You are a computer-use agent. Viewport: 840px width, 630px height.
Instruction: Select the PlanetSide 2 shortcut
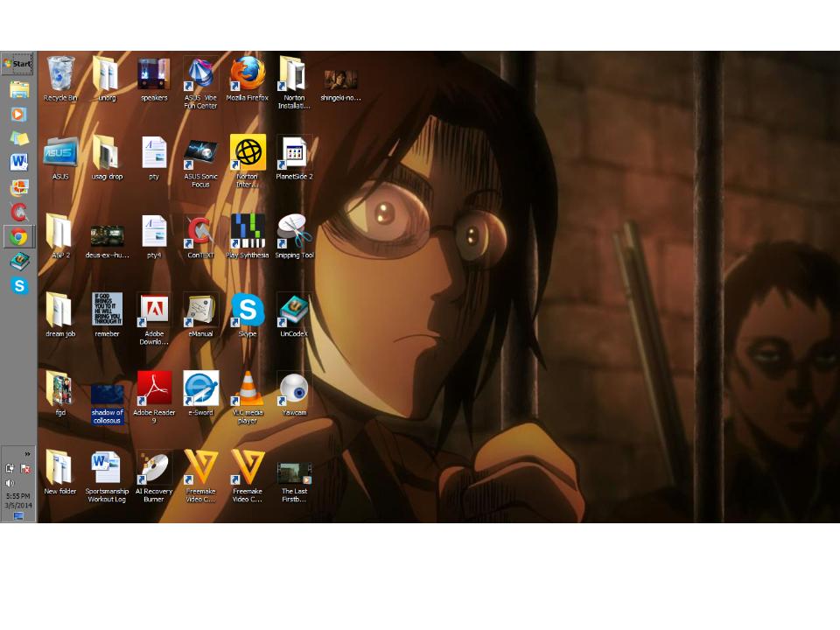click(x=294, y=157)
